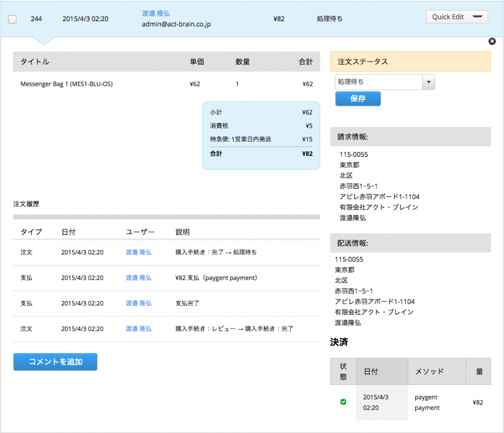
Task: Dismiss the order detail popup via the X icon
Action: coord(492,41)
